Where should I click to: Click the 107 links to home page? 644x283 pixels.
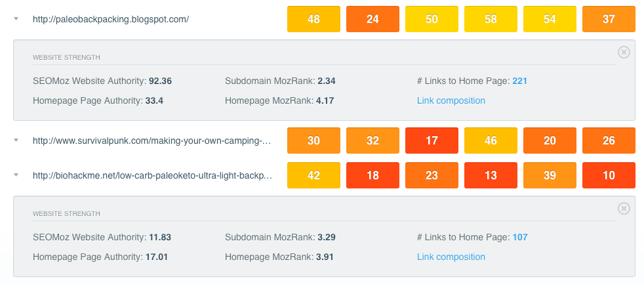[x=520, y=237]
